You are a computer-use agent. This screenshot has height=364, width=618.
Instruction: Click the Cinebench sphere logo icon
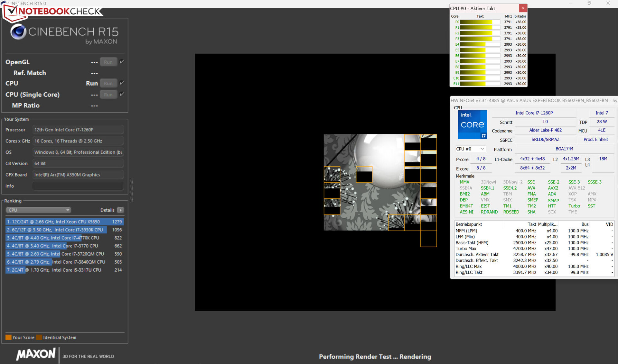18,32
